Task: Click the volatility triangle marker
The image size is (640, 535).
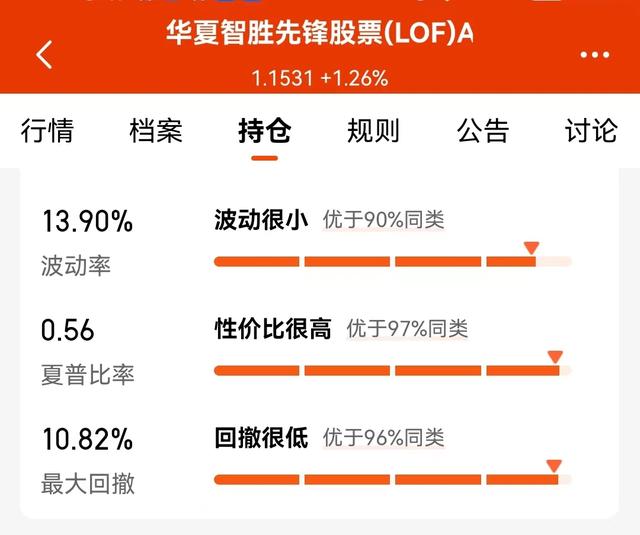Action: pyautogui.click(x=531, y=248)
